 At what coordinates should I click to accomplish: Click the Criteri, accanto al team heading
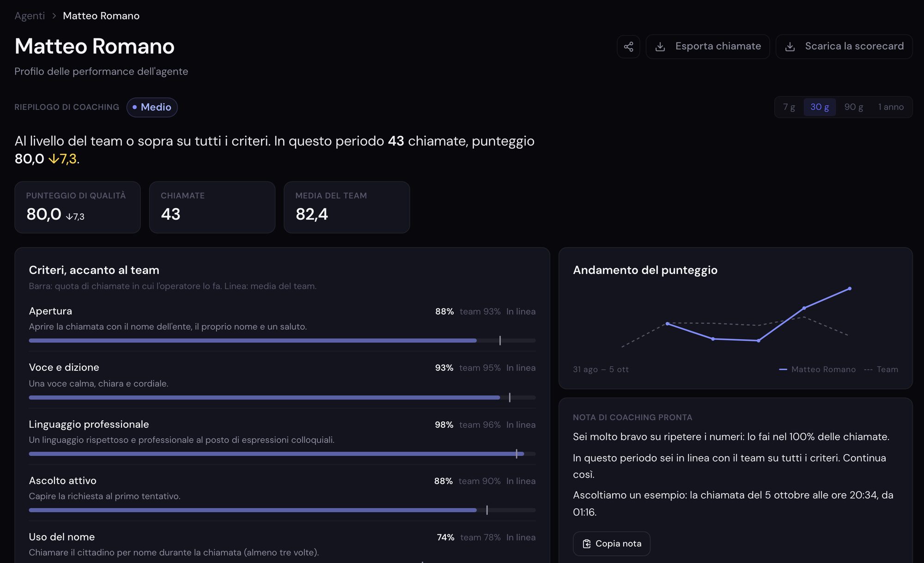94,270
